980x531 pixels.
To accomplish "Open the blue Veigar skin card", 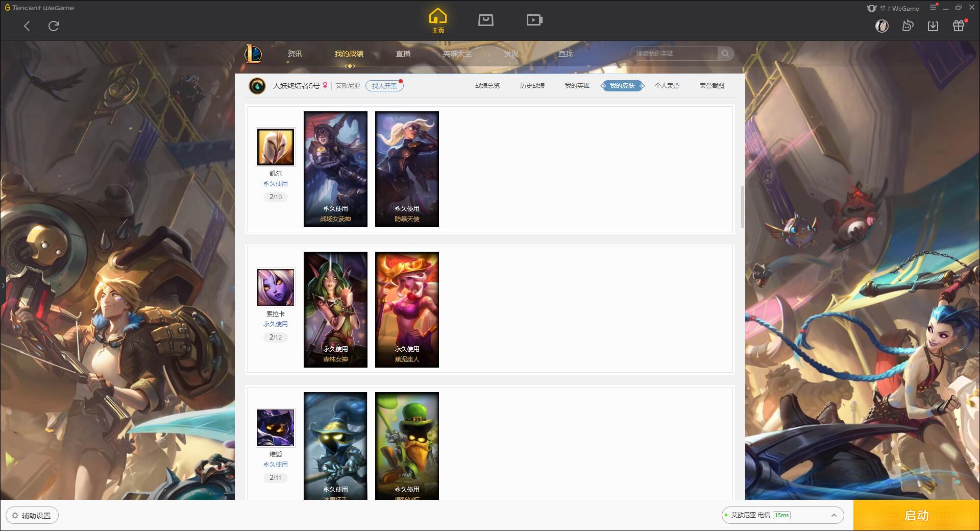I will click(335, 446).
